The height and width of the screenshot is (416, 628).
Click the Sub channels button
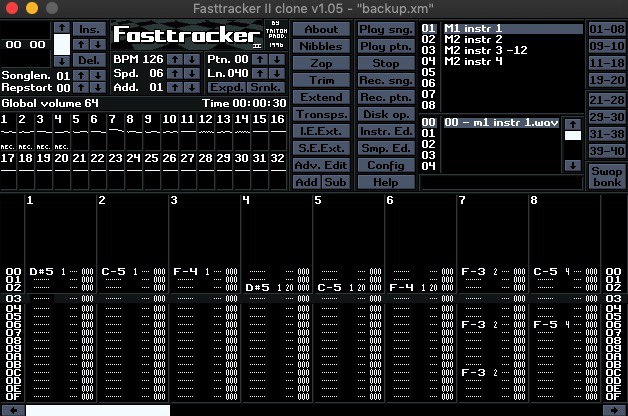click(336, 182)
